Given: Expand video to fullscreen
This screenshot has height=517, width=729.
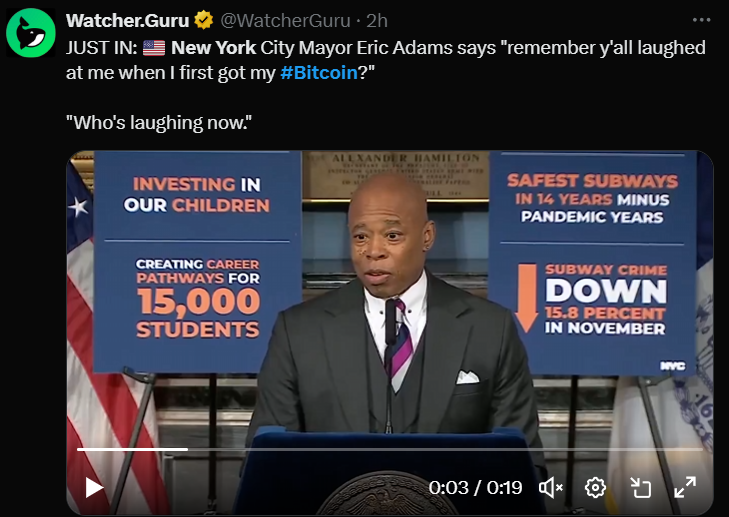Looking at the screenshot, I should pyautogui.click(x=685, y=488).
